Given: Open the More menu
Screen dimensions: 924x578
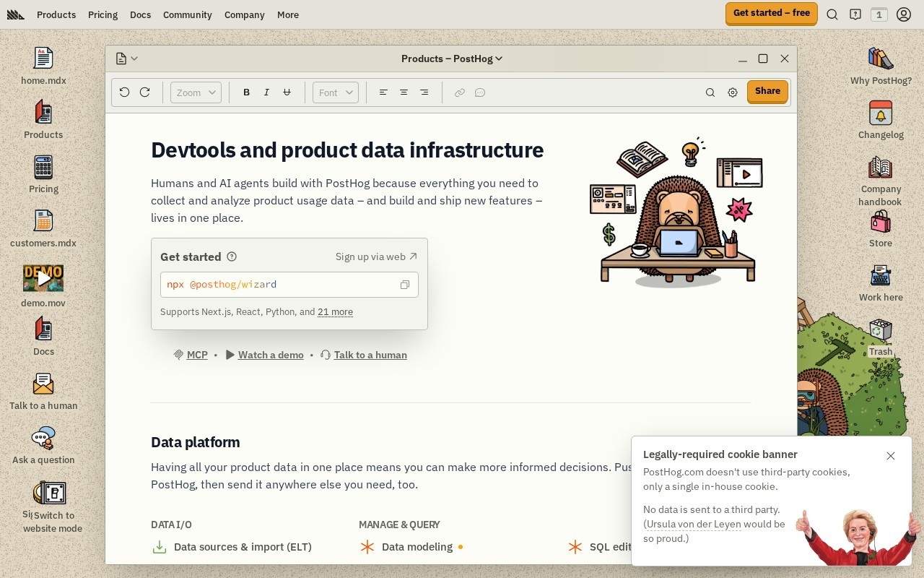Looking at the screenshot, I should pos(288,14).
